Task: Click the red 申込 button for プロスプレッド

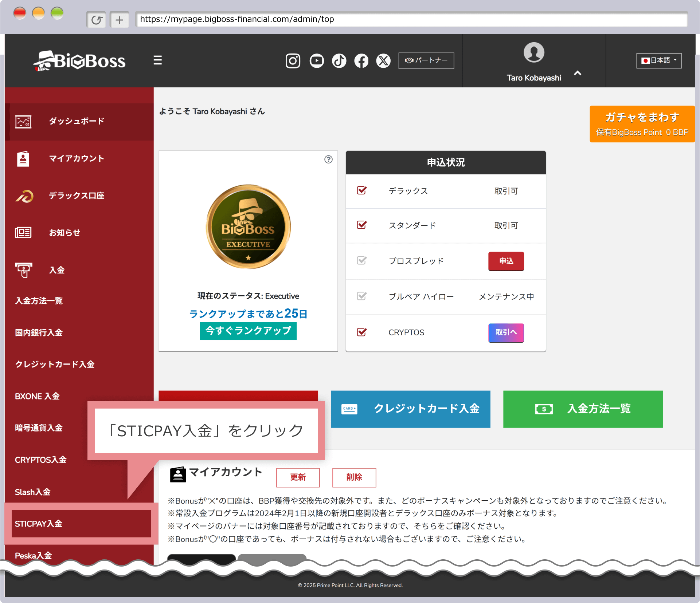Action: click(x=506, y=261)
